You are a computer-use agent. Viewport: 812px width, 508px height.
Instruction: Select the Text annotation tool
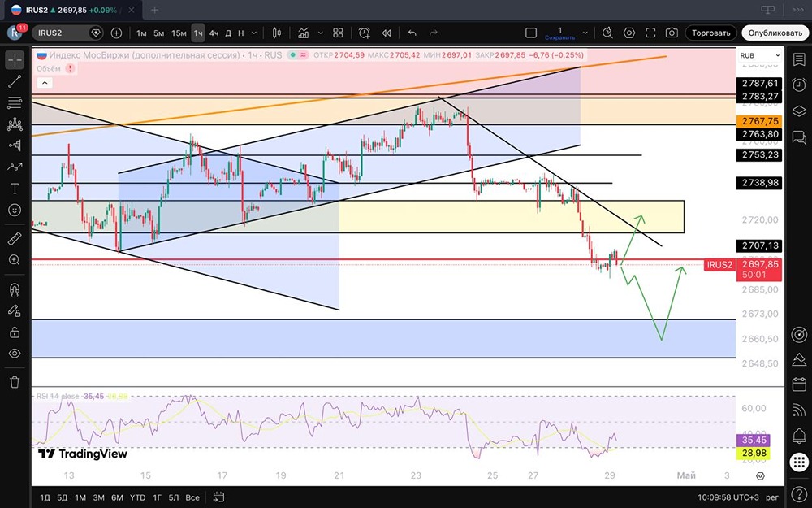(15, 189)
